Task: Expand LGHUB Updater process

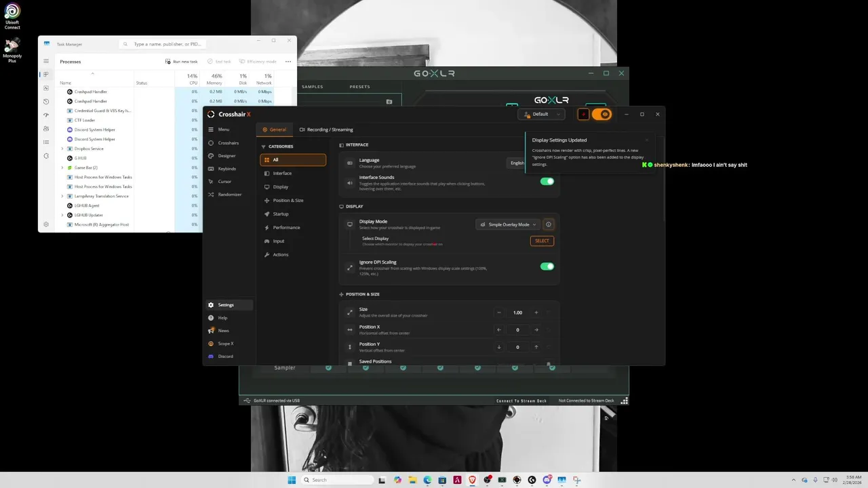Action: point(62,215)
